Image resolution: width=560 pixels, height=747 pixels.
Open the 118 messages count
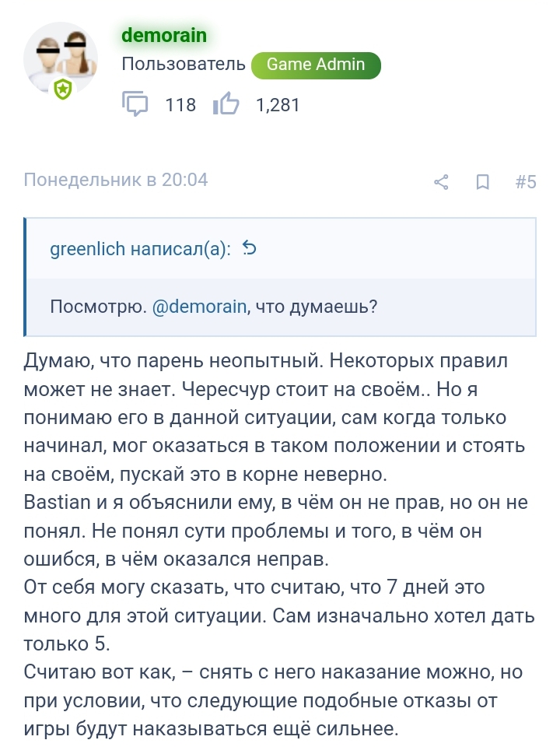pos(180,105)
